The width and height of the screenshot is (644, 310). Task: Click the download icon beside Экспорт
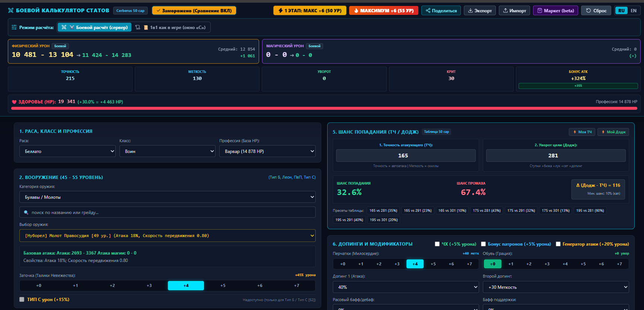[471, 10]
